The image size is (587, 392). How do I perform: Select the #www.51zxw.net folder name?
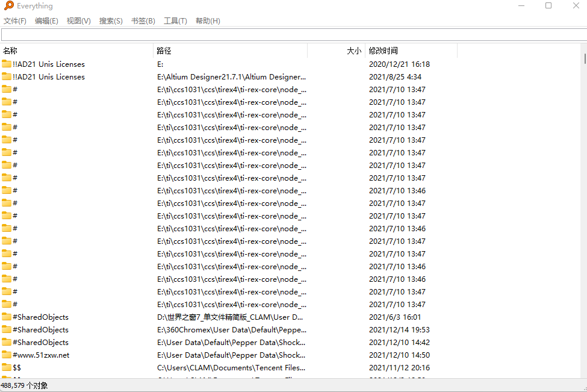click(41, 355)
